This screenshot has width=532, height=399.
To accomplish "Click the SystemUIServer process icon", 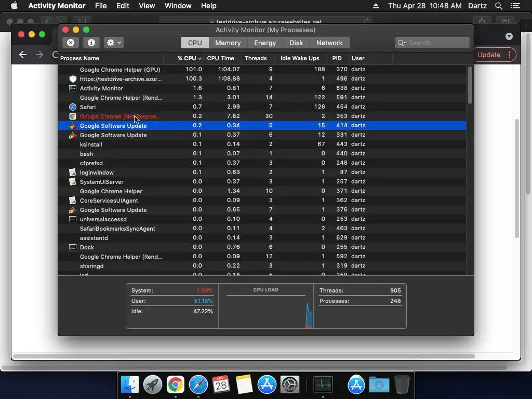I will [73, 182].
